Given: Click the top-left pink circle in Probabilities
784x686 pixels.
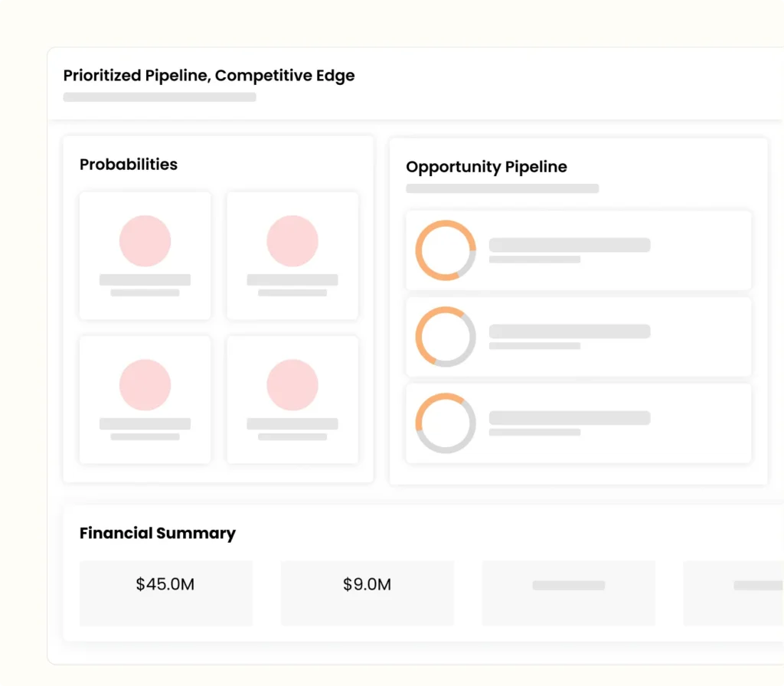Looking at the screenshot, I should pyautogui.click(x=145, y=241).
